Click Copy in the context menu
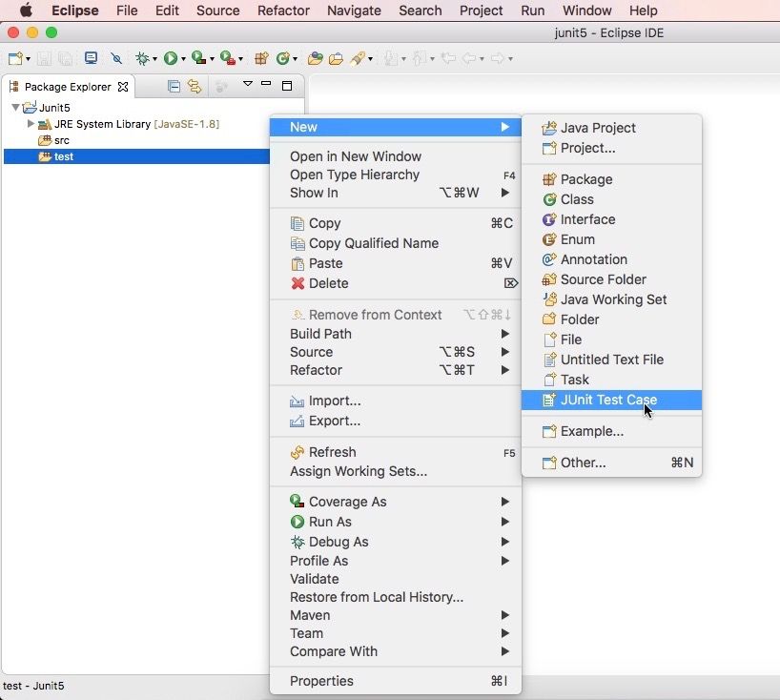 point(396,223)
